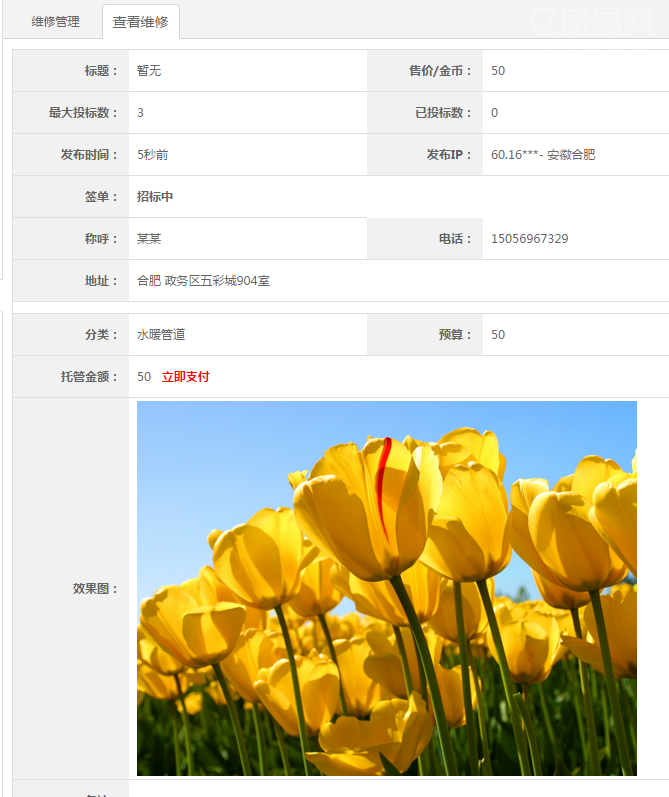Click the 售价/金币 value of 50

pyautogui.click(x=498, y=71)
